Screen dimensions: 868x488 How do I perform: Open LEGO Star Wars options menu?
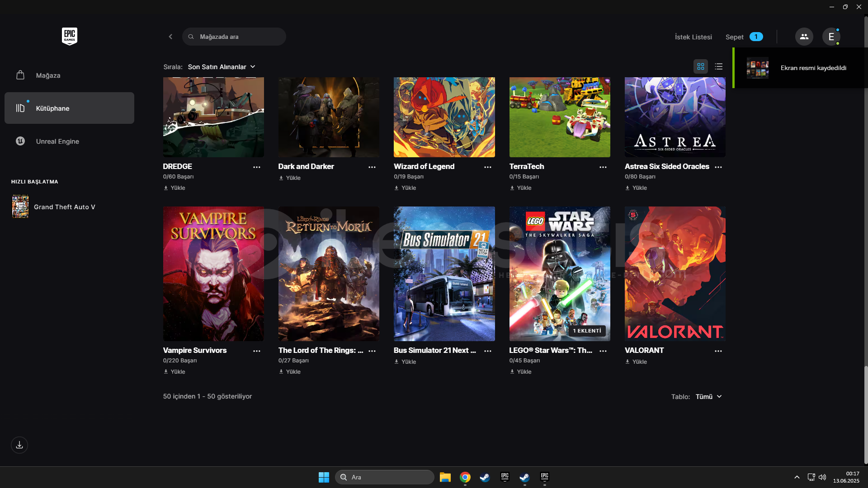pos(603,351)
